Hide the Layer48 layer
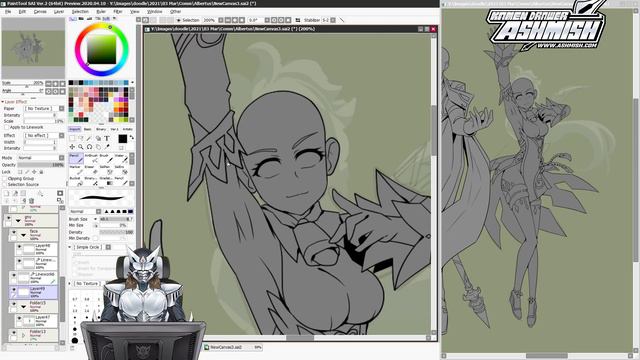 pyautogui.click(x=19, y=247)
